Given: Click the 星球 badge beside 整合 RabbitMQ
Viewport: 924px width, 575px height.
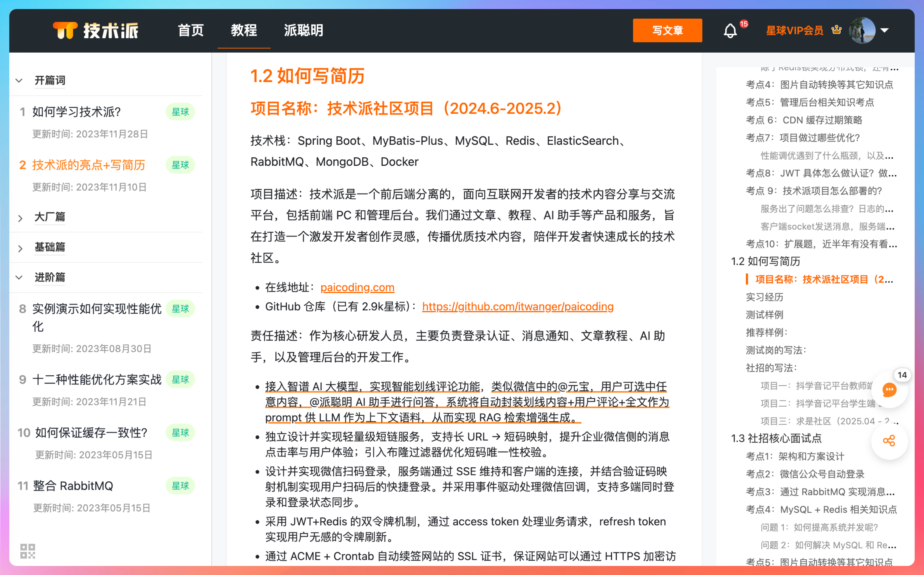Looking at the screenshot, I should [x=180, y=486].
